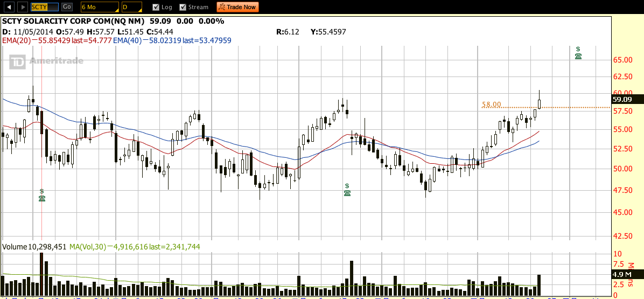Click the earnings icon on the red crosshair line
Image resolution: width=644 pixels, height=299 pixels.
pyautogui.click(x=42, y=195)
